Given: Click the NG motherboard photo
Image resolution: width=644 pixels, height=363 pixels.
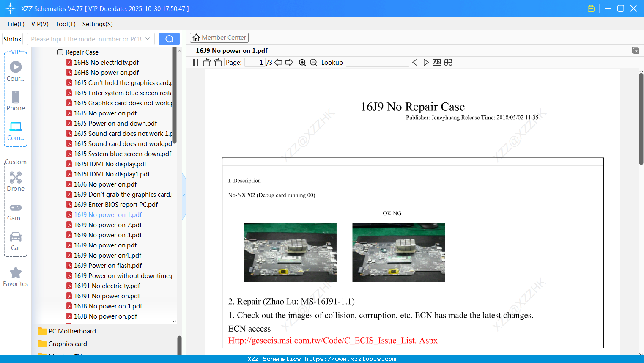Looking at the screenshot, I should [x=398, y=252].
